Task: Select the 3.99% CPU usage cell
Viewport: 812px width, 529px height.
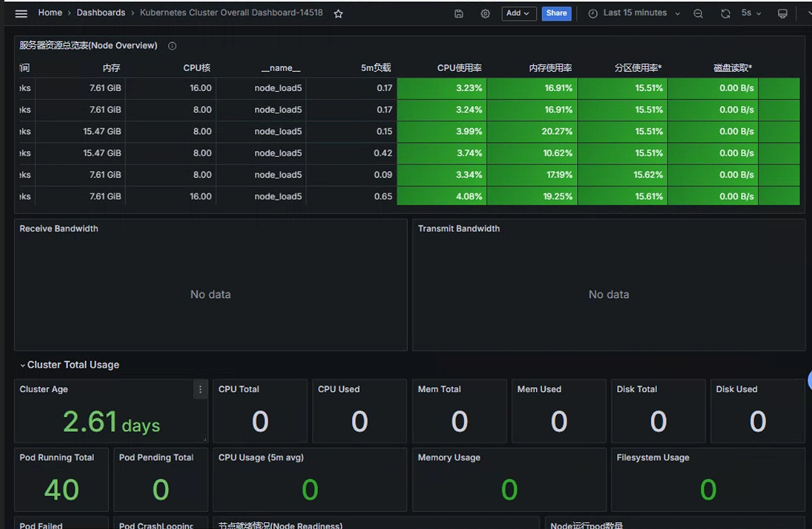Action: pyautogui.click(x=442, y=131)
